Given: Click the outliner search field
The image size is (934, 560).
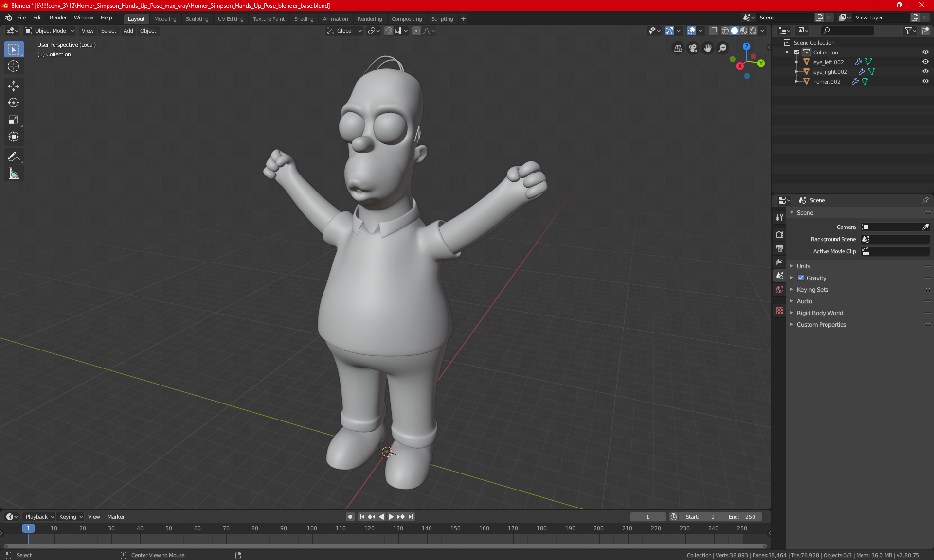Looking at the screenshot, I should point(847,31).
